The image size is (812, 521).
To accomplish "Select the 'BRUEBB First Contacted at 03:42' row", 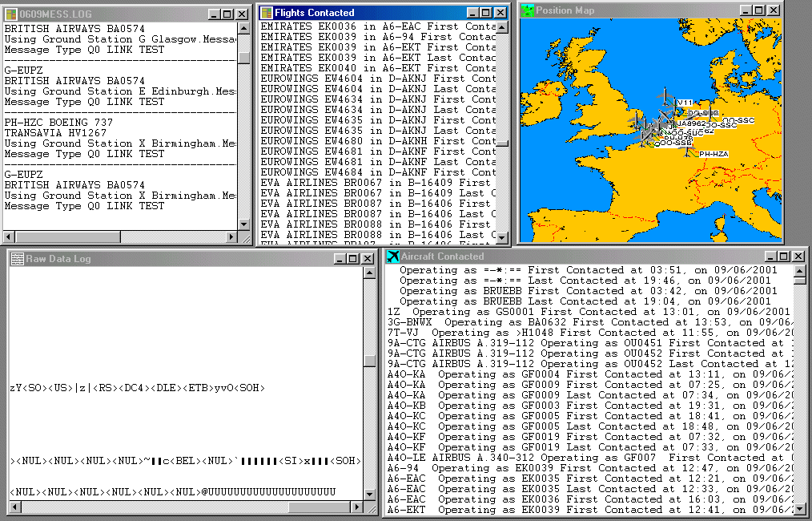I will click(589, 291).
